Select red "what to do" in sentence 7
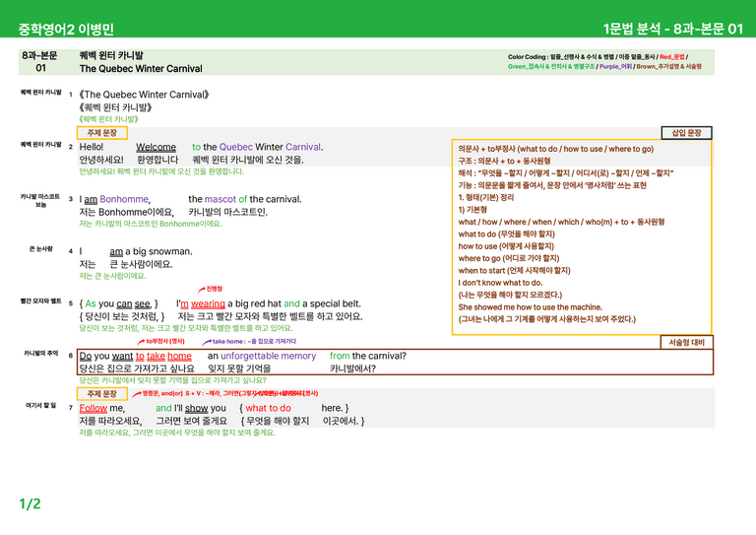 coord(268,408)
